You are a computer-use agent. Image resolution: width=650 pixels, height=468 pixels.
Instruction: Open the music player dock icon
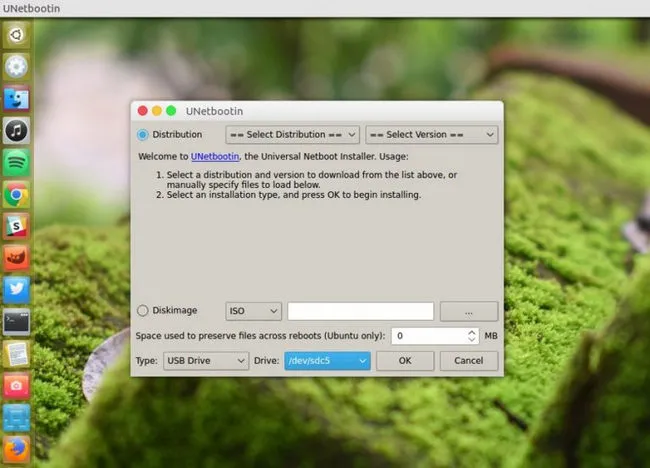(16, 131)
